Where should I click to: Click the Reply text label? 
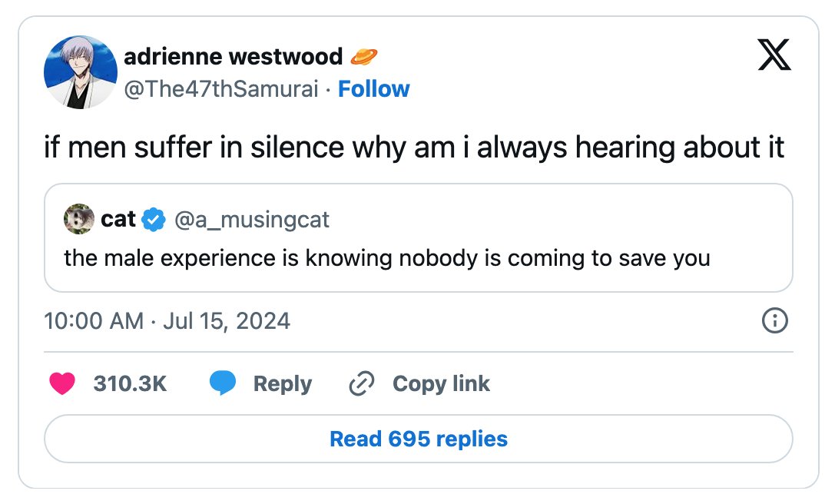pos(282,384)
